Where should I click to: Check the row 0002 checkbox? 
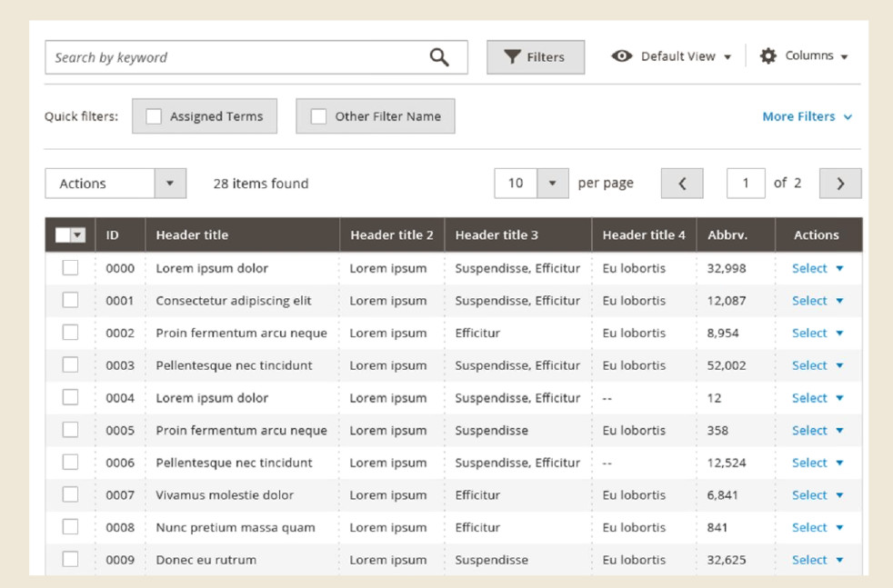(x=70, y=333)
